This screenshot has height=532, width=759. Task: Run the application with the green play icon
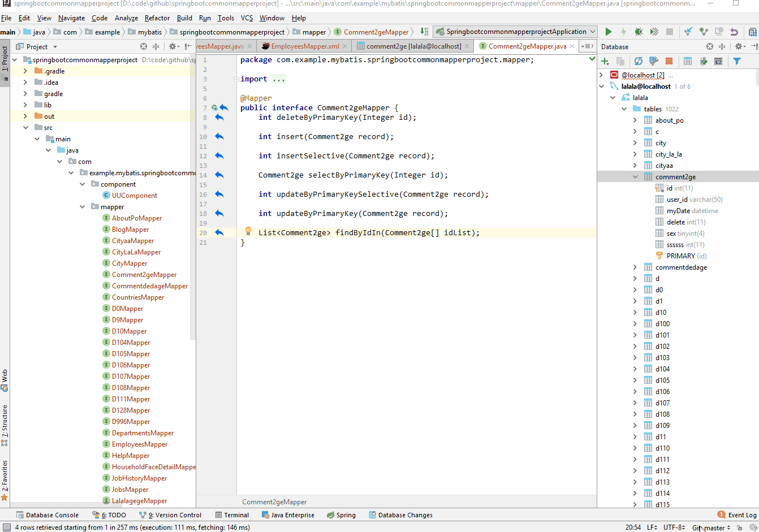(x=609, y=32)
